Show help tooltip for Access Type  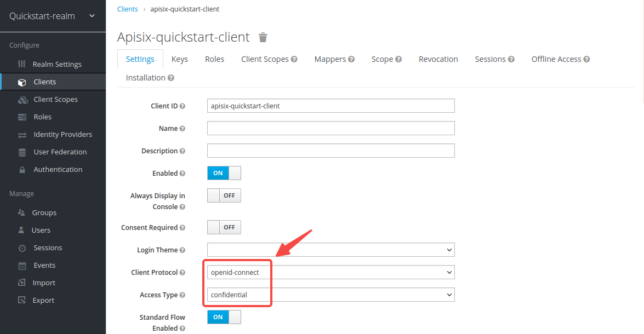(x=183, y=295)
